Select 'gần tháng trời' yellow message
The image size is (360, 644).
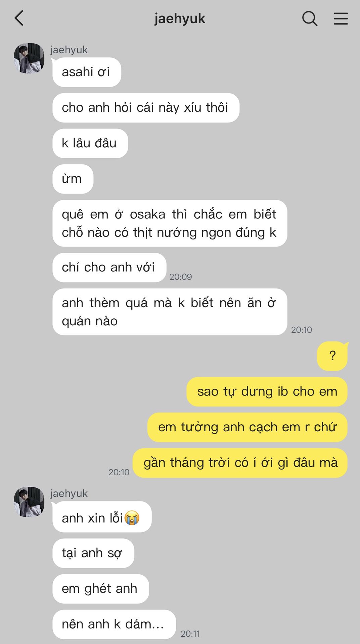click(x=240, y=463)
